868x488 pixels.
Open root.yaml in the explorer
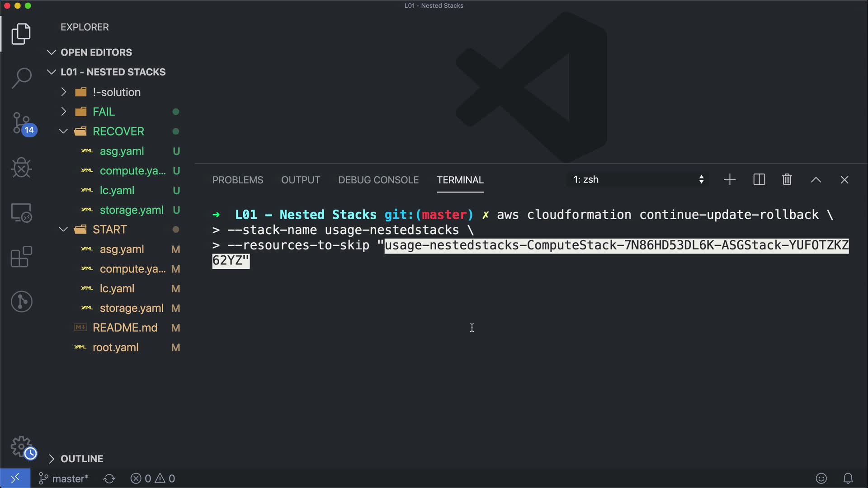tap(115, 347)
